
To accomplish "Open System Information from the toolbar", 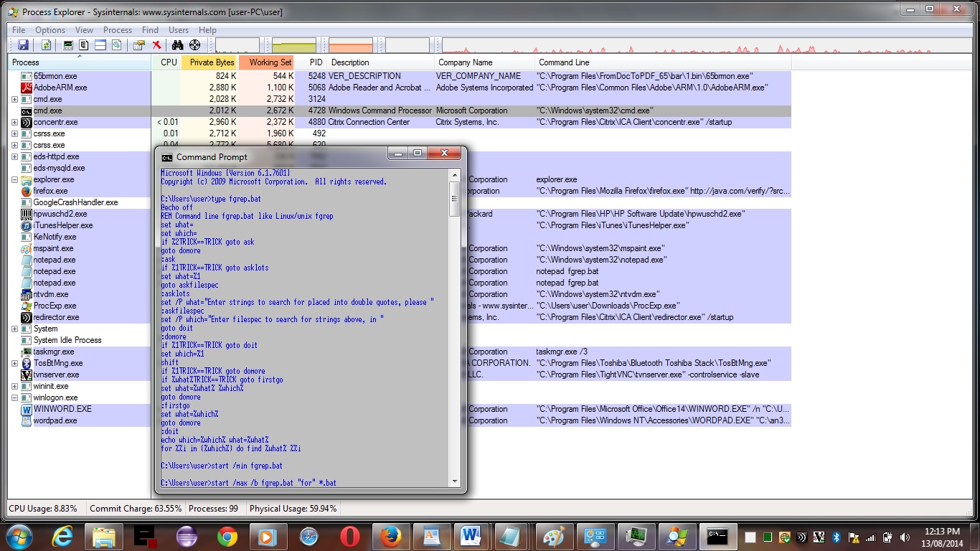I will (68, 45).
